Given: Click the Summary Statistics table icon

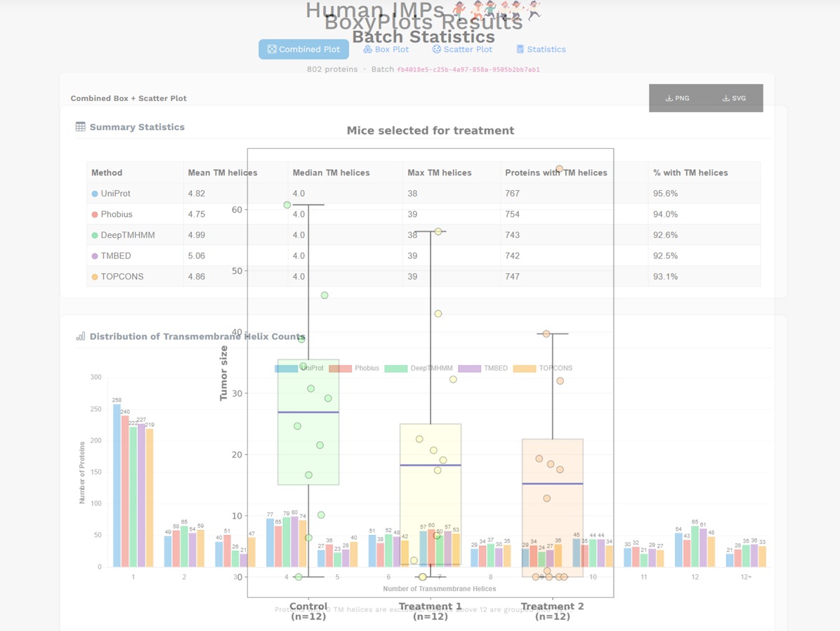Looking at the screenshot, I should pyautogui.click(x=81, y=127).
